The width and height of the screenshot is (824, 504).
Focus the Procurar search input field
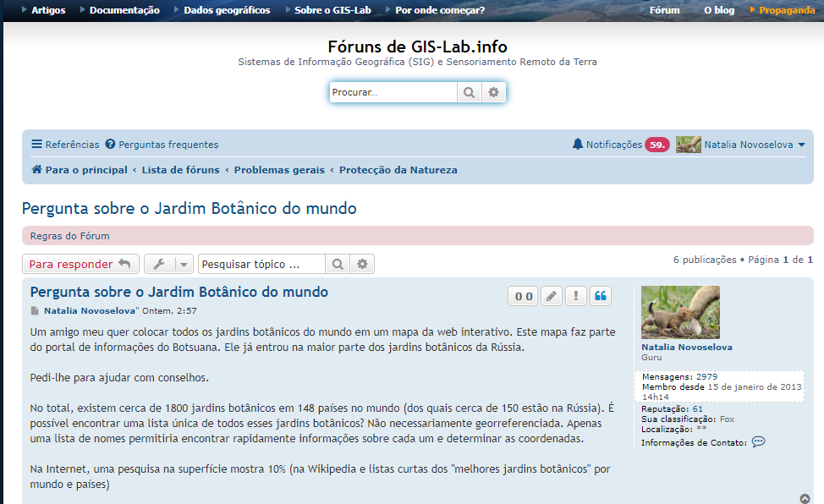393,92
